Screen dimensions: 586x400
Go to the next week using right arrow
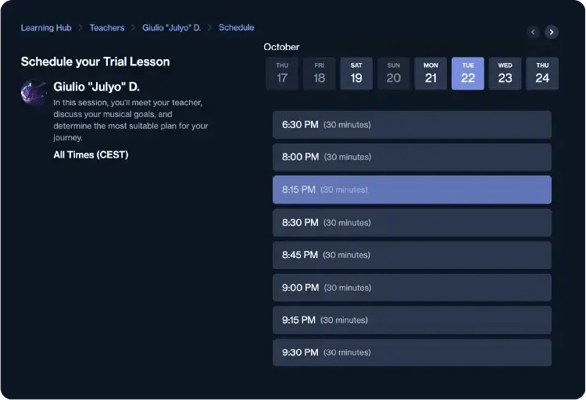tap(552, 32)
